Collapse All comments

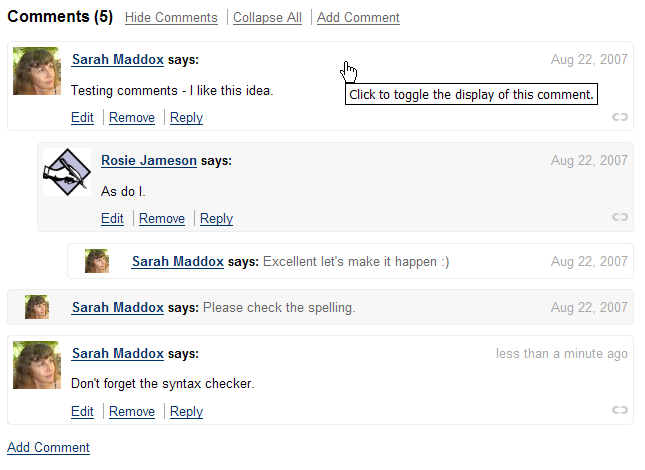[267, 17]
